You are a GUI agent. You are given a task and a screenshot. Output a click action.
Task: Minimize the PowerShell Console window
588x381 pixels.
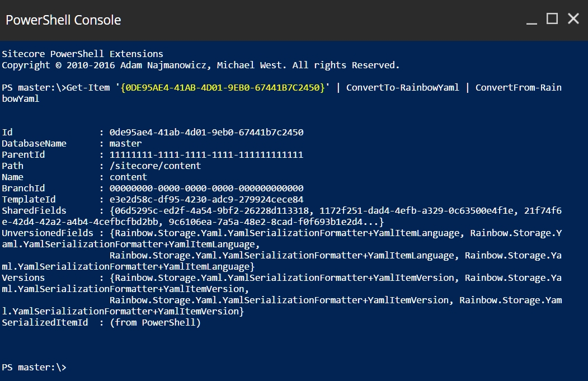point(531,20)
